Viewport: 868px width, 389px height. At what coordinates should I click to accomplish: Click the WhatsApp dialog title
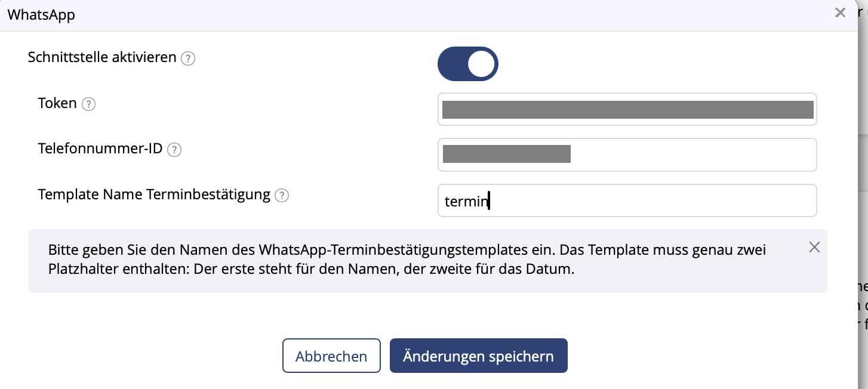coord(41,15)
